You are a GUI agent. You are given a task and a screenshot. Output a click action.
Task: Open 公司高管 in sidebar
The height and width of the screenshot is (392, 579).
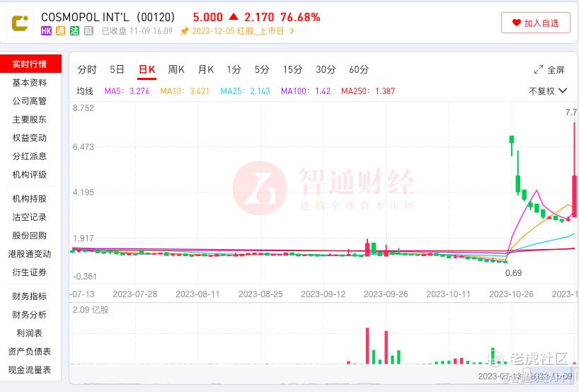point(30,101)
